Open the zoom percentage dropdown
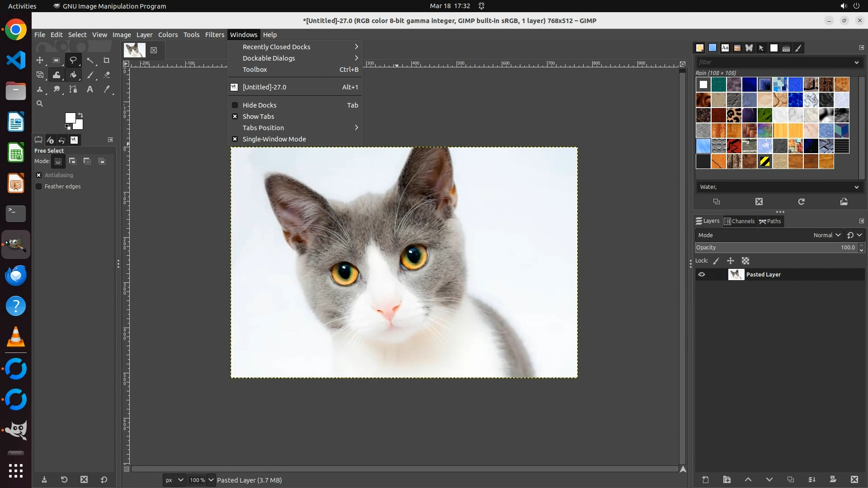The width and height of the screenshot is (868, 488). coord(211,480)
